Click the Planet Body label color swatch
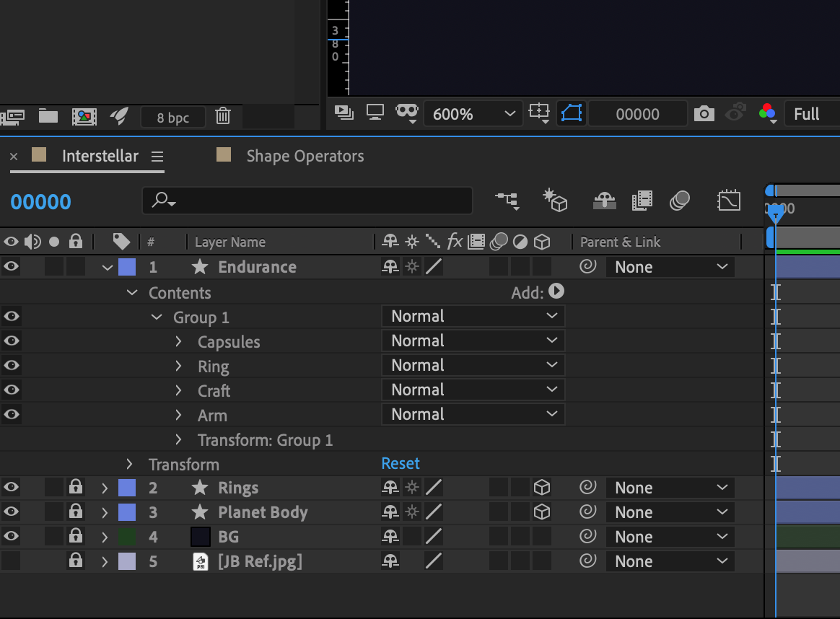840x619 pixels. pyautogui.click(x=126, y=512)
